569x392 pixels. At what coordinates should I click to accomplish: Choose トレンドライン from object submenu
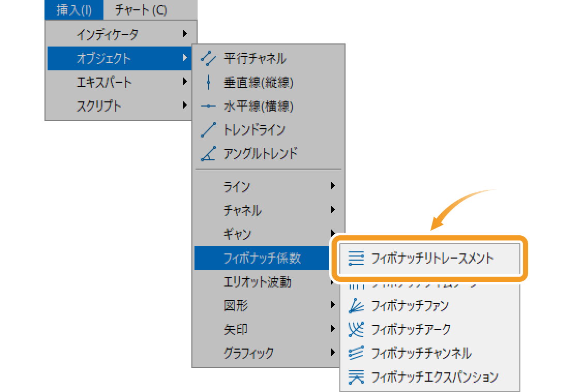pyautogui.click(x=268, y=130)
